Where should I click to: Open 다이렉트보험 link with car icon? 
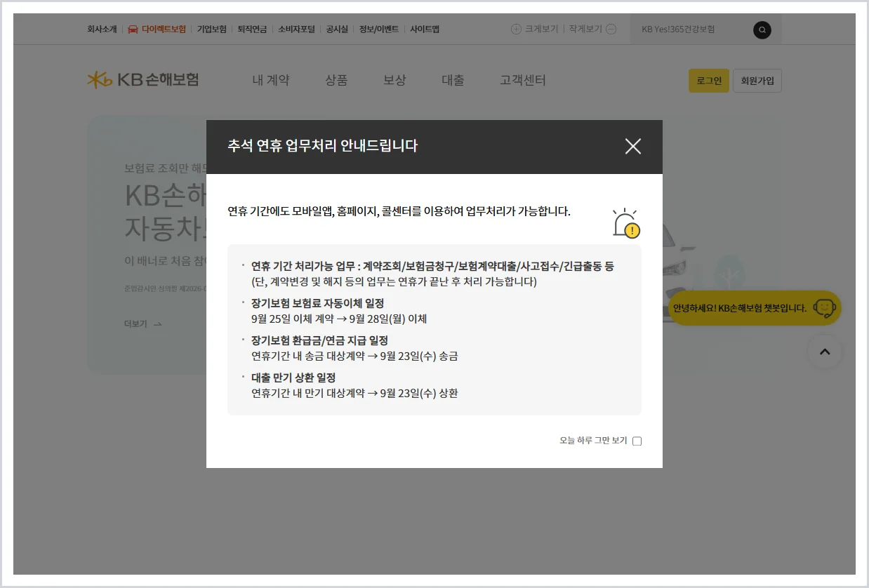[x=157, y=29]
